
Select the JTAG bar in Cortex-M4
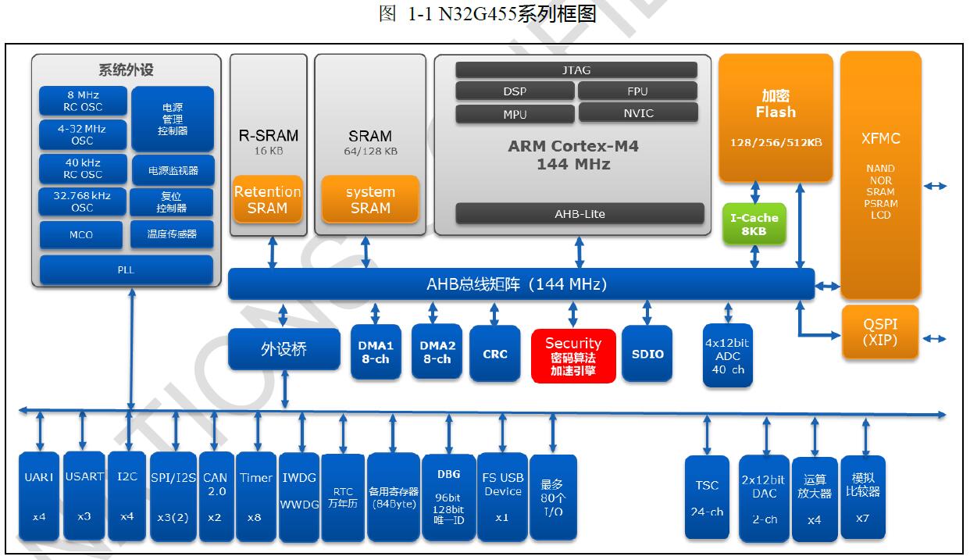[576, 70]
